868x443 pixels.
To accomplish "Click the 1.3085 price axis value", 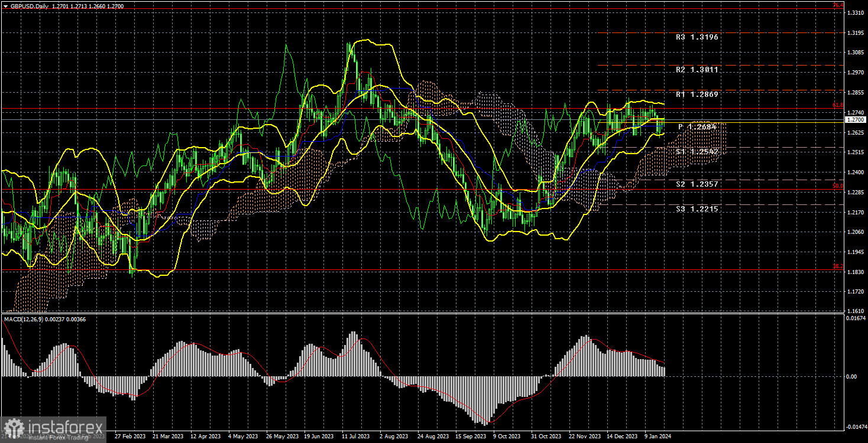I will (856, 53).
